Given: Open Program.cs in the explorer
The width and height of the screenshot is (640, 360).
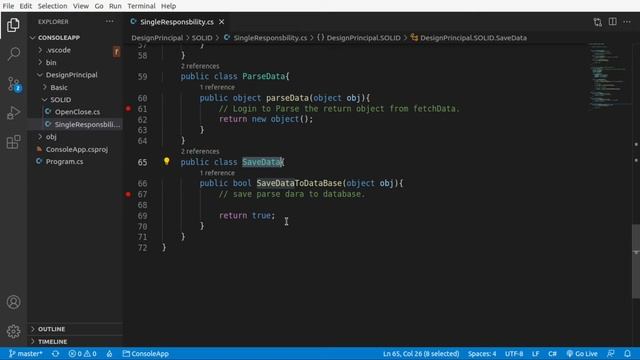Looking at the screenshot, I should 75,162.
